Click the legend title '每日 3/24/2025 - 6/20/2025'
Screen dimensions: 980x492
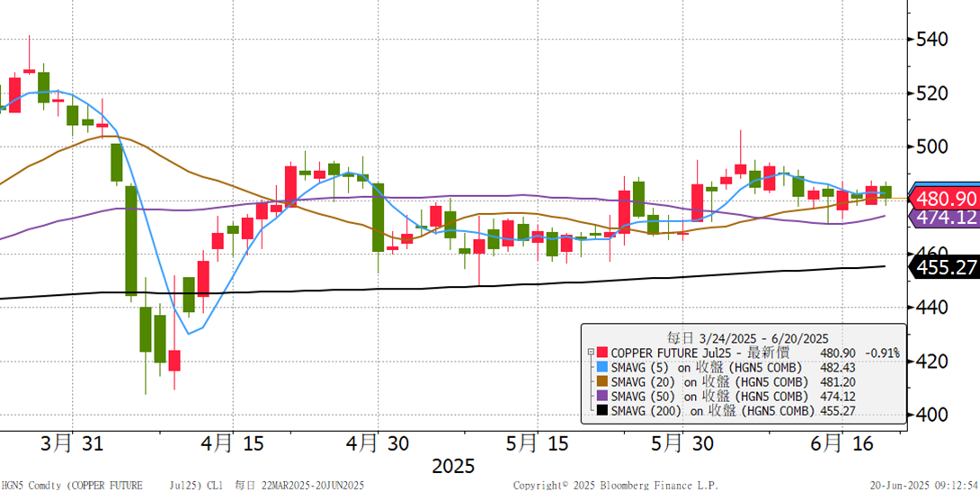point(745,338)
